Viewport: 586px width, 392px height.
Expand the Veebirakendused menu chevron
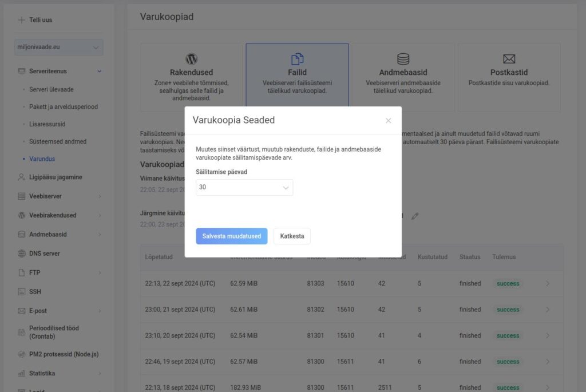tap(100, 215)
